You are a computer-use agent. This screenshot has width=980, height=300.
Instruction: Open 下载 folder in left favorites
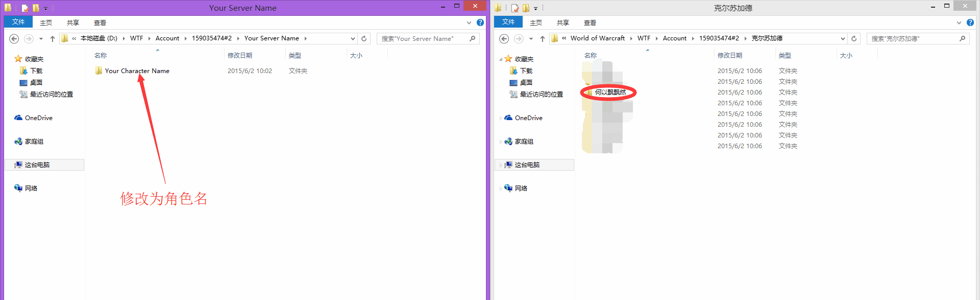click(x=36, y=71)
